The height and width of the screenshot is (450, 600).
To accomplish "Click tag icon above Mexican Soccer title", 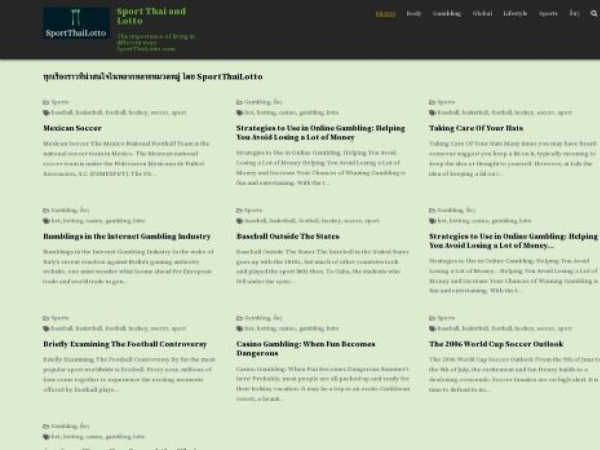I will pos(46,112).
